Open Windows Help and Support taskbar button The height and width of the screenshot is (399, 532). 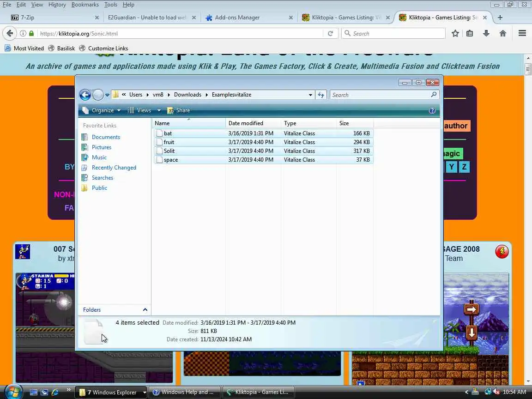coord(185,392)
